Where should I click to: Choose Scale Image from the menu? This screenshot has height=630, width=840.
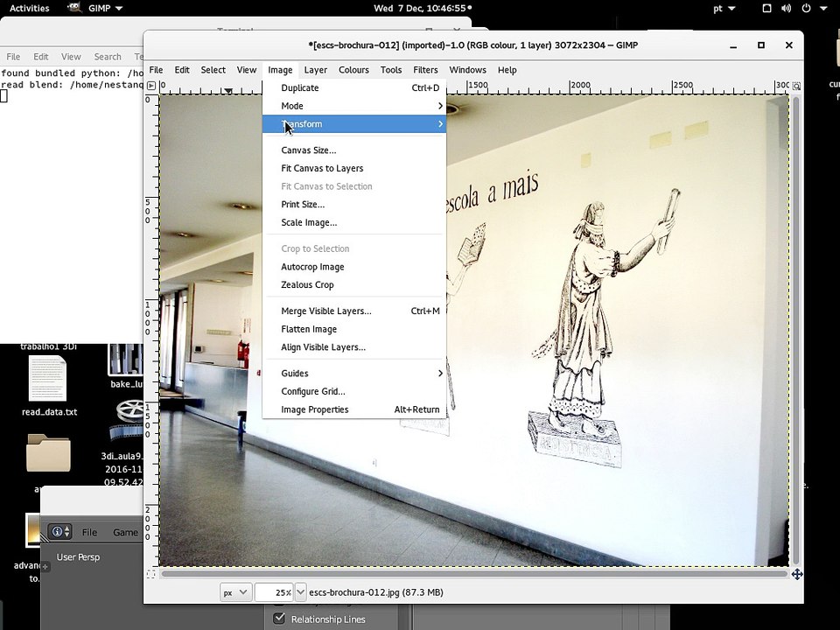point(354,222)
